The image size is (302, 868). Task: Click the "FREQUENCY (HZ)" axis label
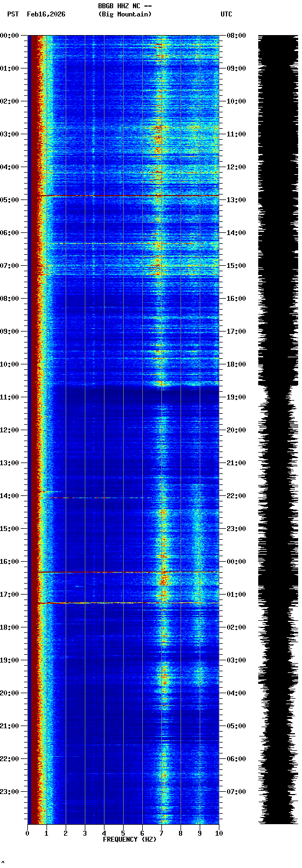coord(130,840)
